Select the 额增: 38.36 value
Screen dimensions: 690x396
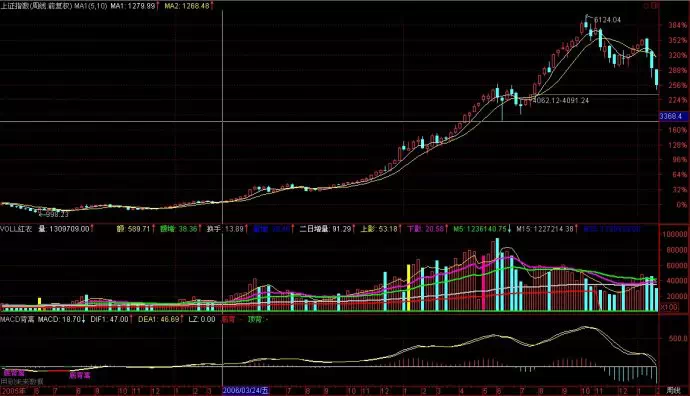pyautogui.click(x=180, y=229)
